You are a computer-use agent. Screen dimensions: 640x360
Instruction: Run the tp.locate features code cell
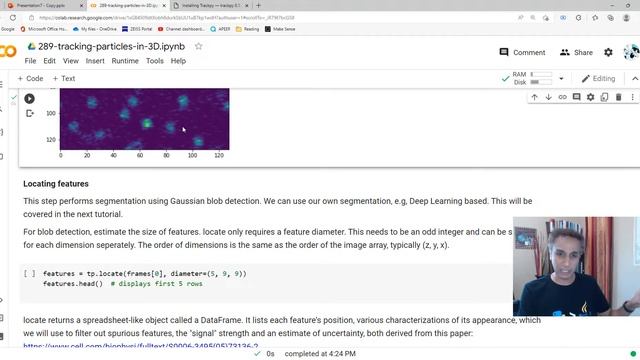click(x=29, y=273)
